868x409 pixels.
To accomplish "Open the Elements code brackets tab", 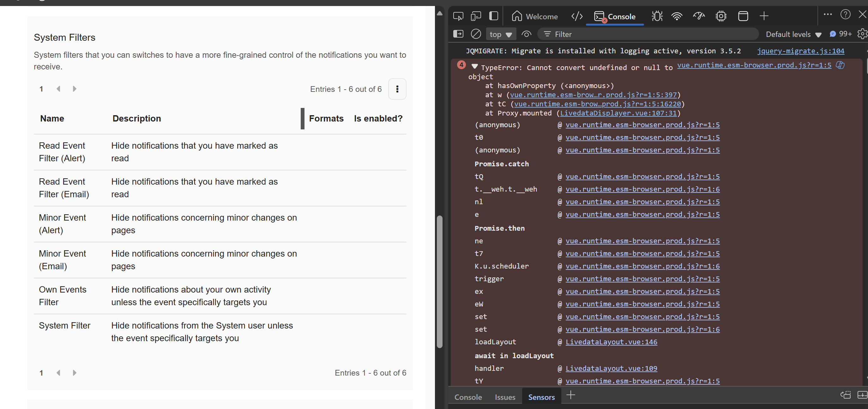I will [577, 16].
